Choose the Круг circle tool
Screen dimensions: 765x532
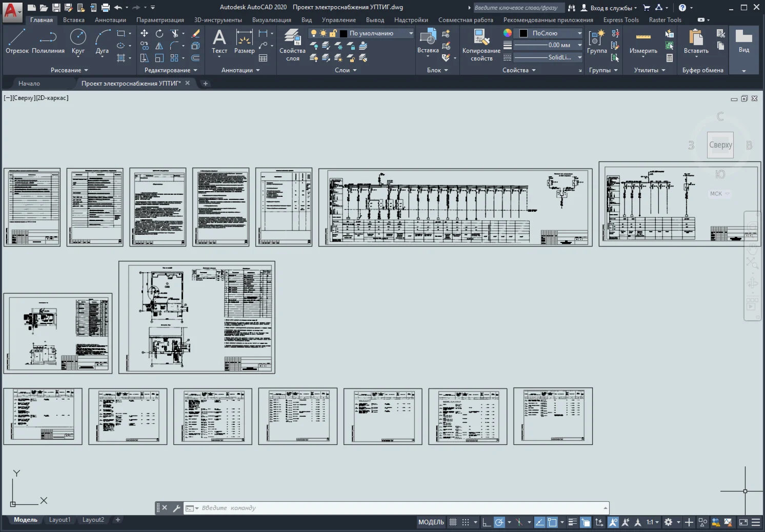pos(78,41)
